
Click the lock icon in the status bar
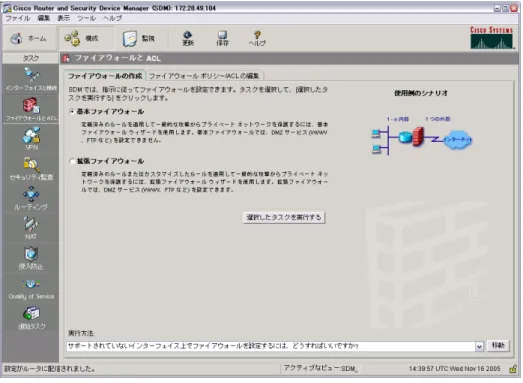(x=513, y=369)
